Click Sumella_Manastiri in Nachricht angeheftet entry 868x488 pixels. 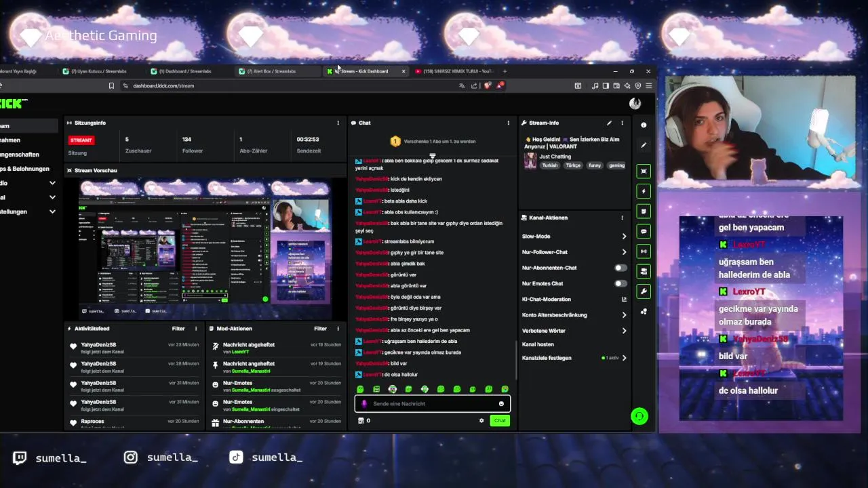tap(251, 371)
